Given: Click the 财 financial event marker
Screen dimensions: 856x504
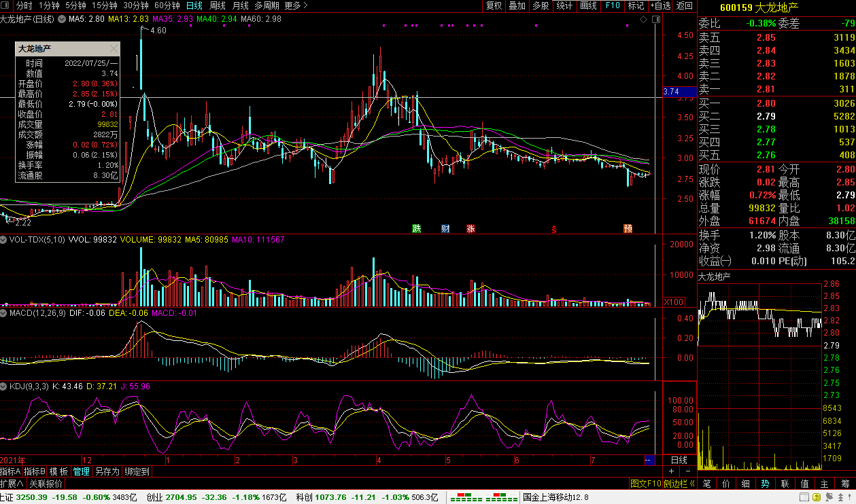Looking at the screenshot, I should [x=445, y=228].
